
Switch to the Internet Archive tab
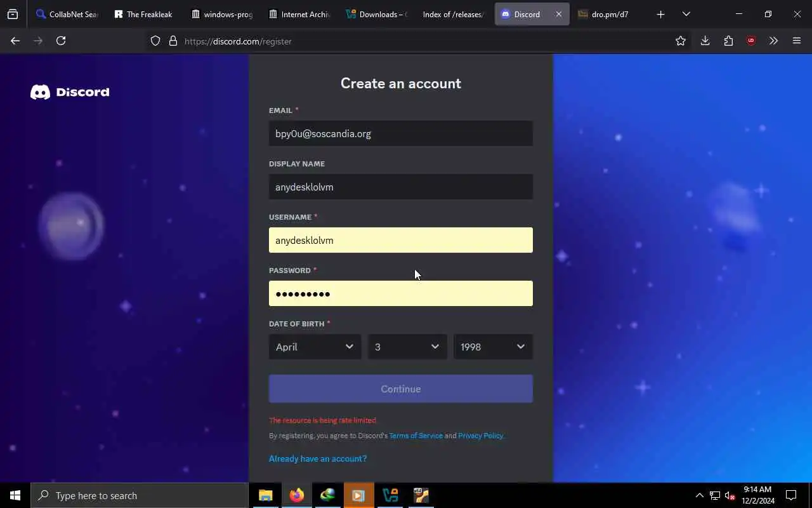(x=299, y=14)
